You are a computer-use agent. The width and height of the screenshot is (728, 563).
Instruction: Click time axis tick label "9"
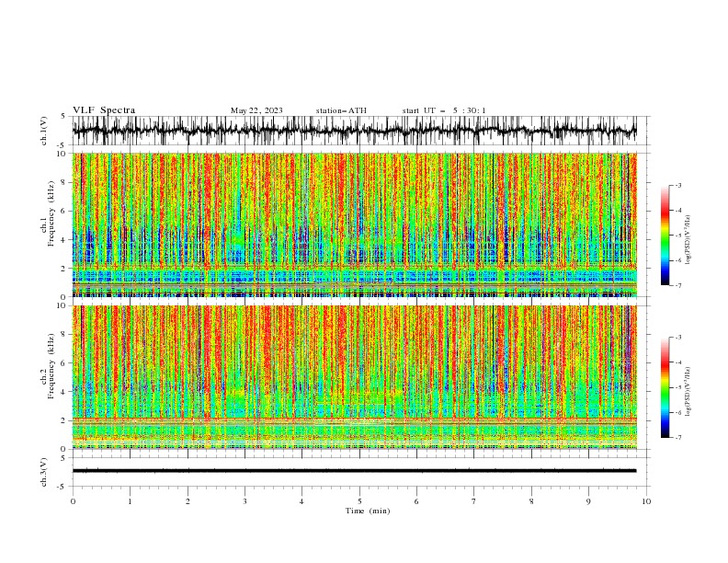(588, 501)
